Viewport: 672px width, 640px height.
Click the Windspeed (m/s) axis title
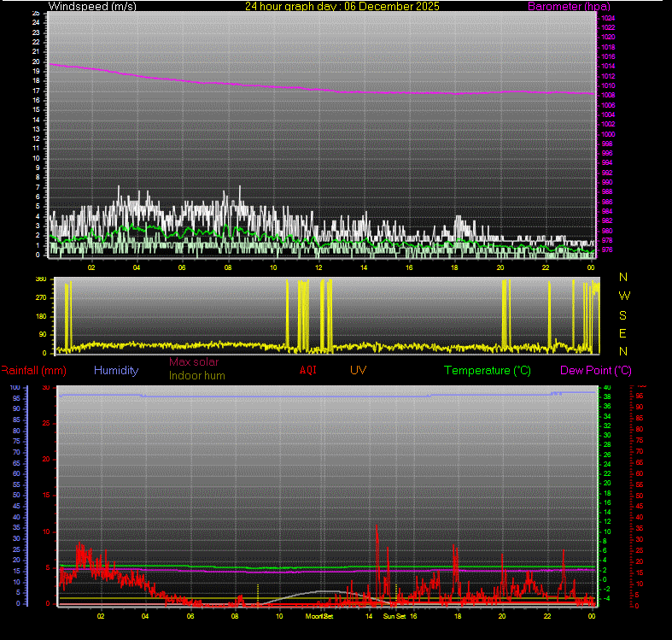92,6
